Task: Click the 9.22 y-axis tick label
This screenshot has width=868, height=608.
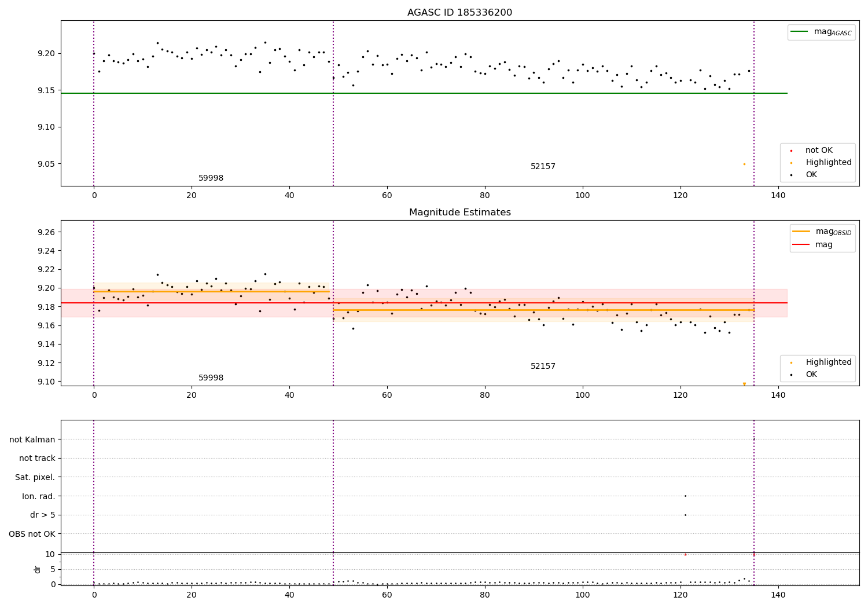Action: [47, 269]
